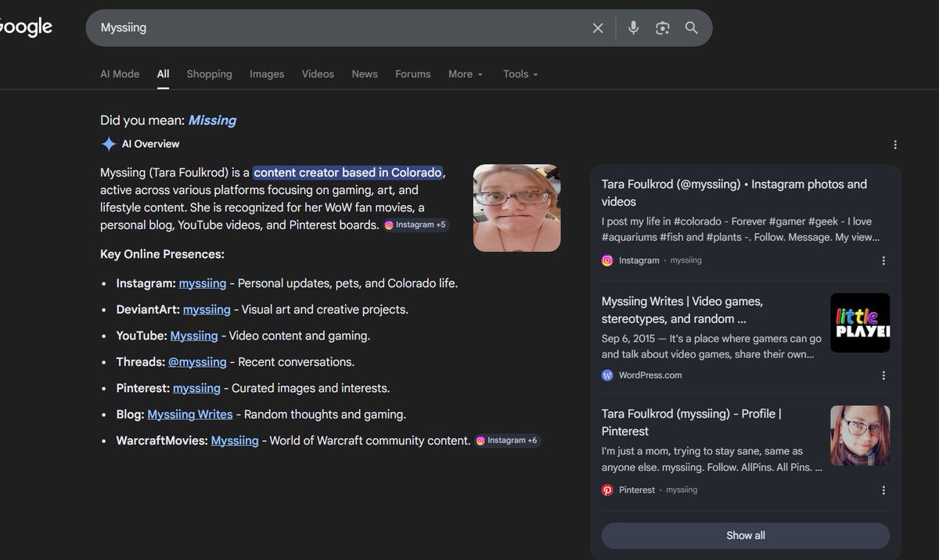Open the WarcraftMovies Myssiing link
Image resolution: width=939 pixels, height=560 pixels.
[x=235, y=441]
